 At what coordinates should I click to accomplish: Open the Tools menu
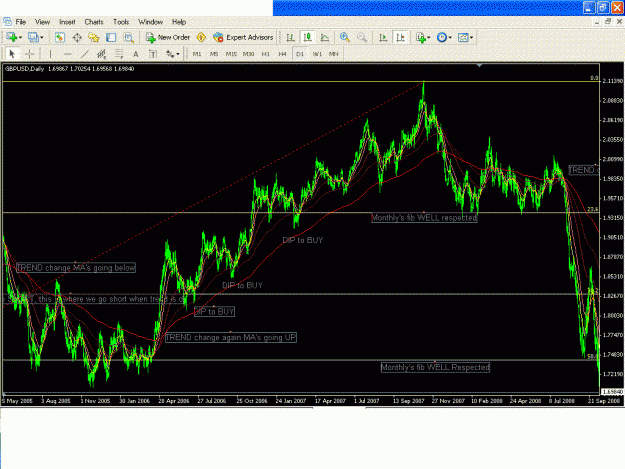tap(121, 22)
